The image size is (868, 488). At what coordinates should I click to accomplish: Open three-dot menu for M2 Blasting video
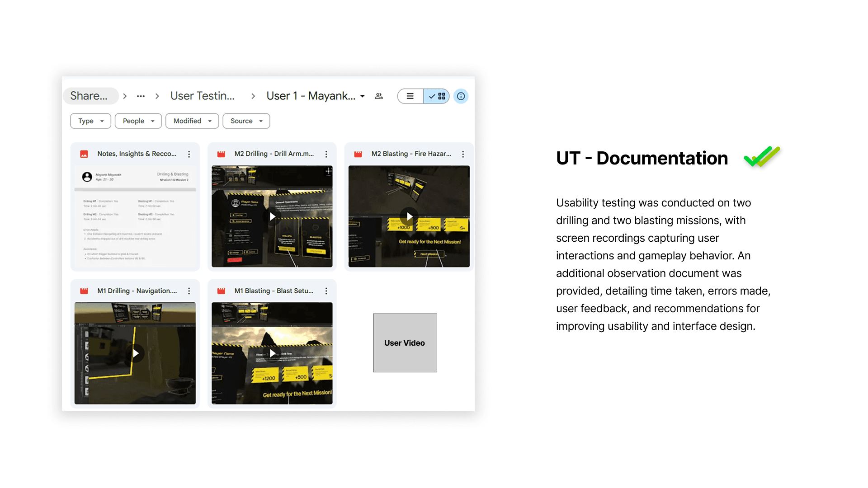(463, 154)
